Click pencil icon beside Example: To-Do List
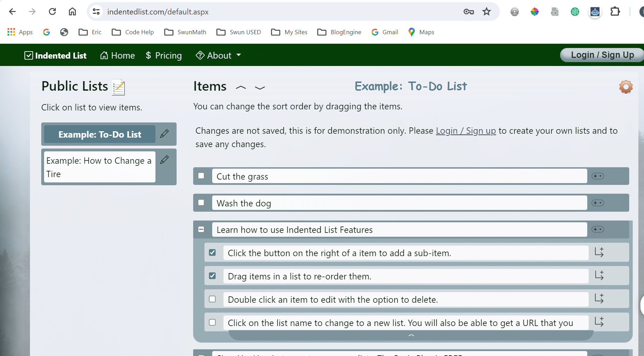Image resolution: width=644 pixels, height=356 pixels. coord(164,134)
